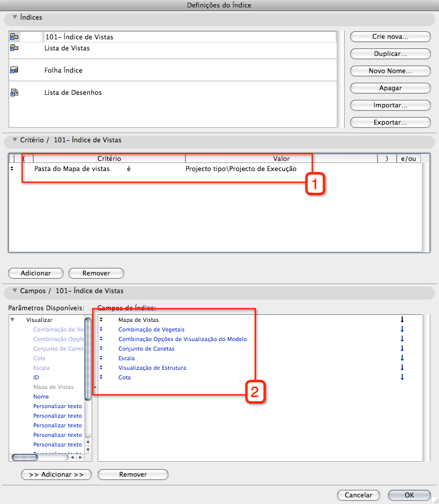Screen dimensions: 439x504
Task: Click the 'é' operator in the criterion row
Action: (x=129, y=169)
